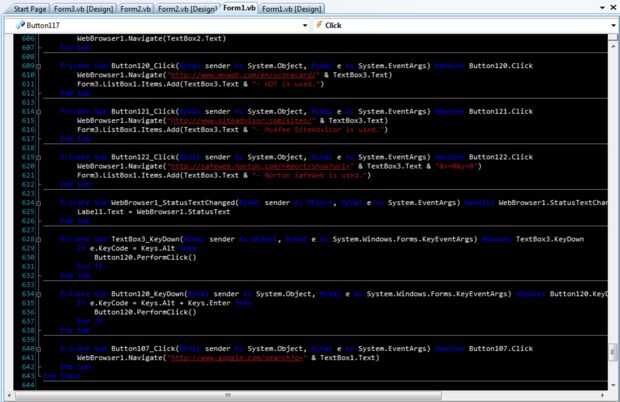Collapse the Button120_KeyDown sub outline

click(x=39, y=294)
